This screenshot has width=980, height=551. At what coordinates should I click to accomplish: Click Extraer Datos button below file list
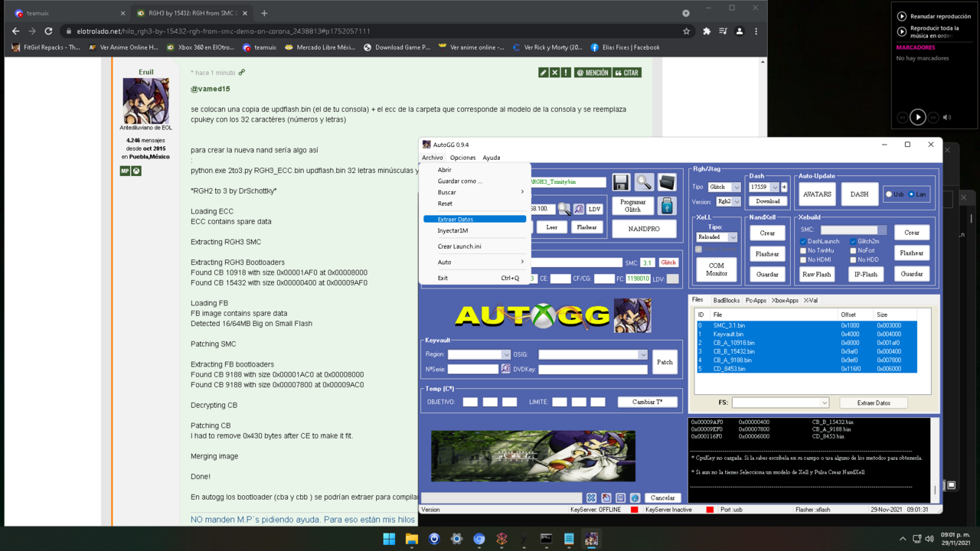[874, 403]
